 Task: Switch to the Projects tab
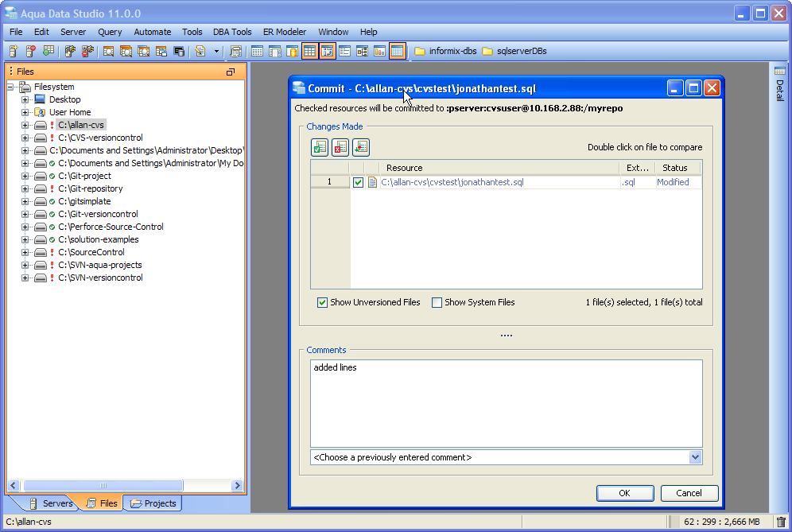(x=153, y=503)
